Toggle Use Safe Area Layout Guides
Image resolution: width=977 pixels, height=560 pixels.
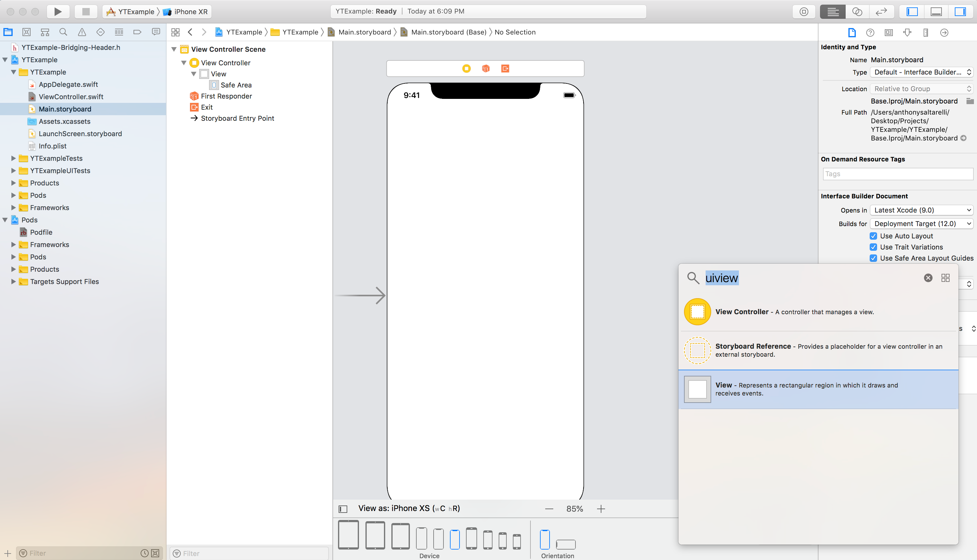(x=873, y=258)
